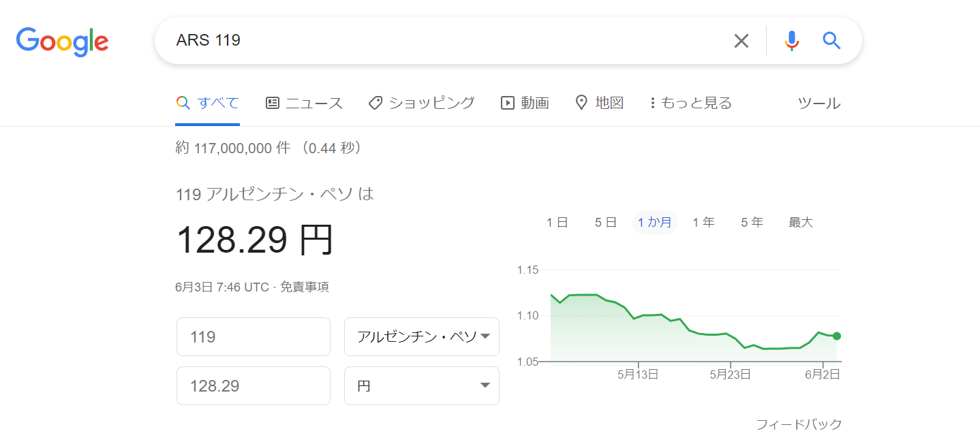The width and height of the screenshot is (980, 444).
Task: Switch to 動画 videos tab
Action: [x=525, y=103]
